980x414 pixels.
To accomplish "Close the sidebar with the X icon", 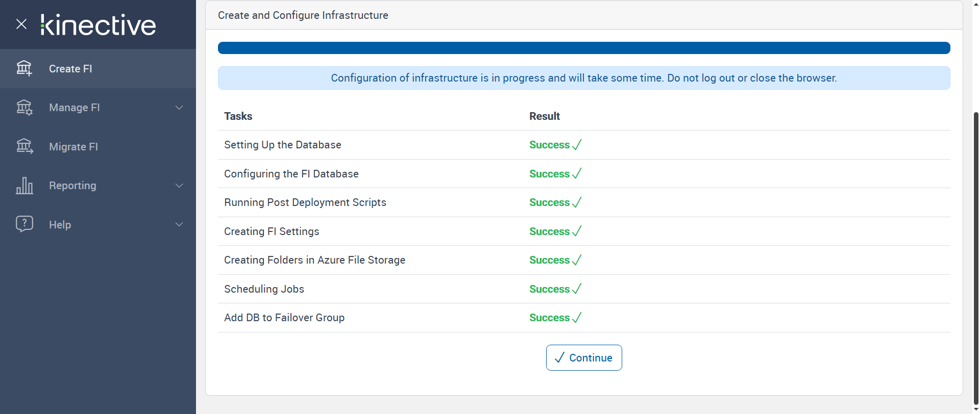I will [21, 24].
